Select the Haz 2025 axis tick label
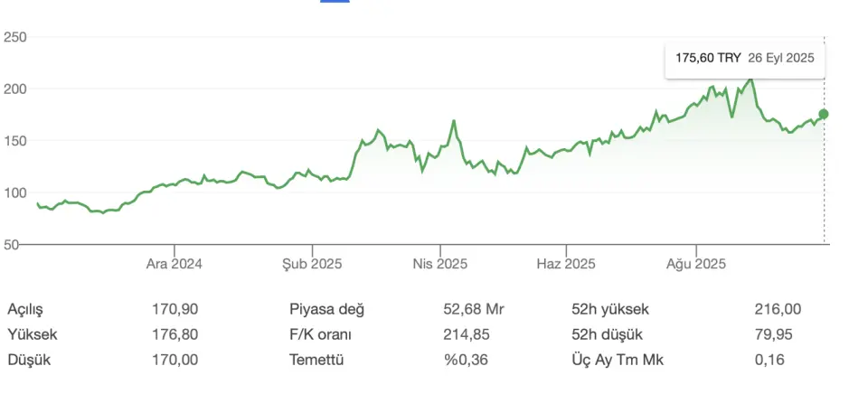 566,264
